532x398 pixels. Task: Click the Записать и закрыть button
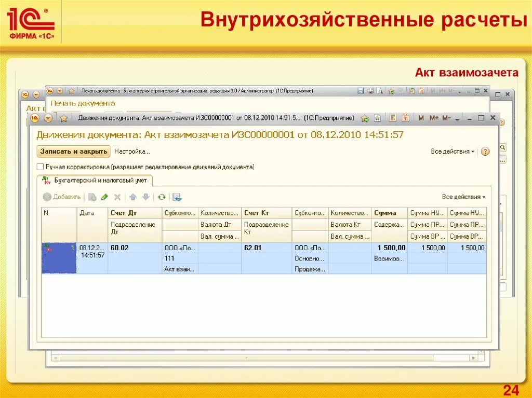click(x=72, y=152)
